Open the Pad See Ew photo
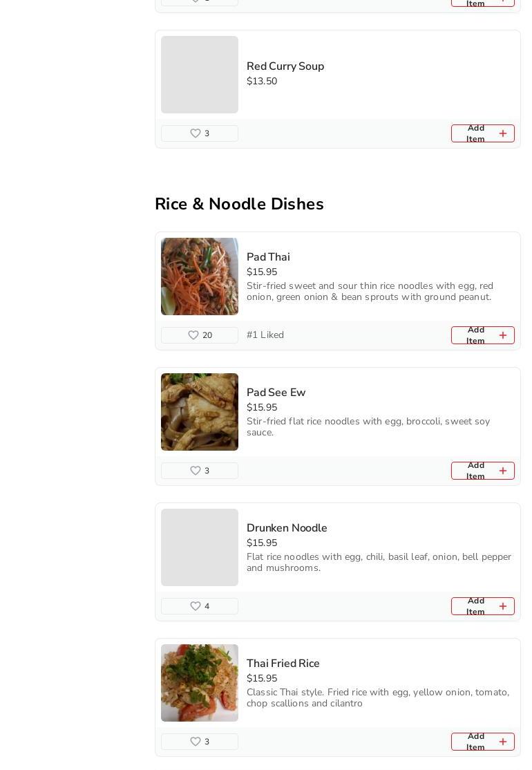The height and width of the screenshot is (770, 532). tap(199, 412)
